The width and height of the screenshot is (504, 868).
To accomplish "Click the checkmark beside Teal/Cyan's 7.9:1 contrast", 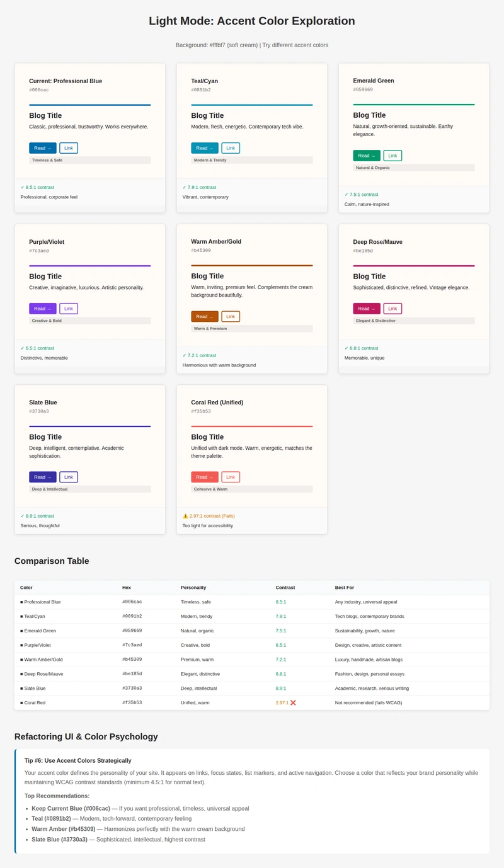I will [x=183, y=187].
